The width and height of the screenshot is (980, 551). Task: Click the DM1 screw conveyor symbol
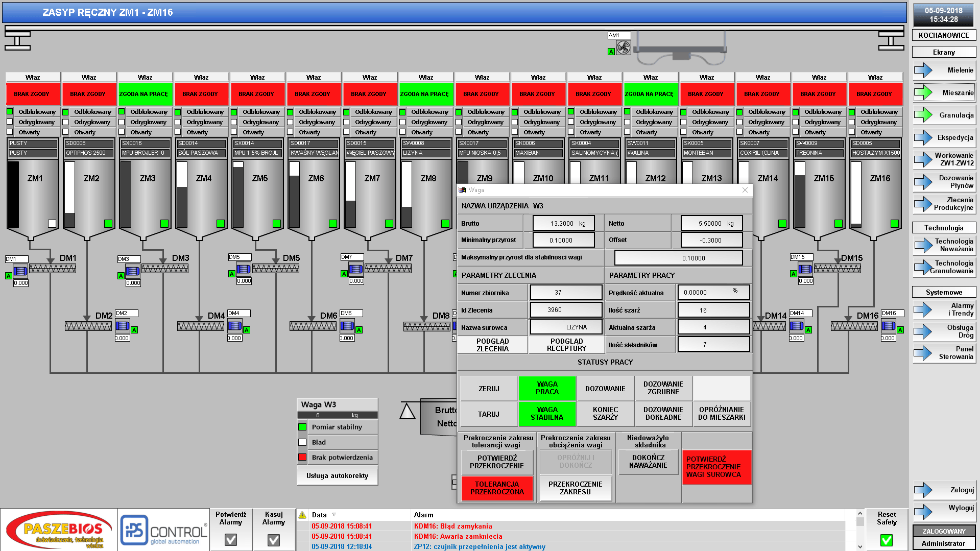[53, 268]
